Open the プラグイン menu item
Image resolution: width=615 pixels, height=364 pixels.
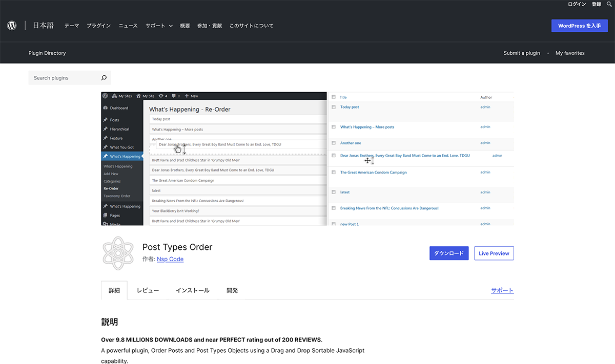tap(98, 26)
